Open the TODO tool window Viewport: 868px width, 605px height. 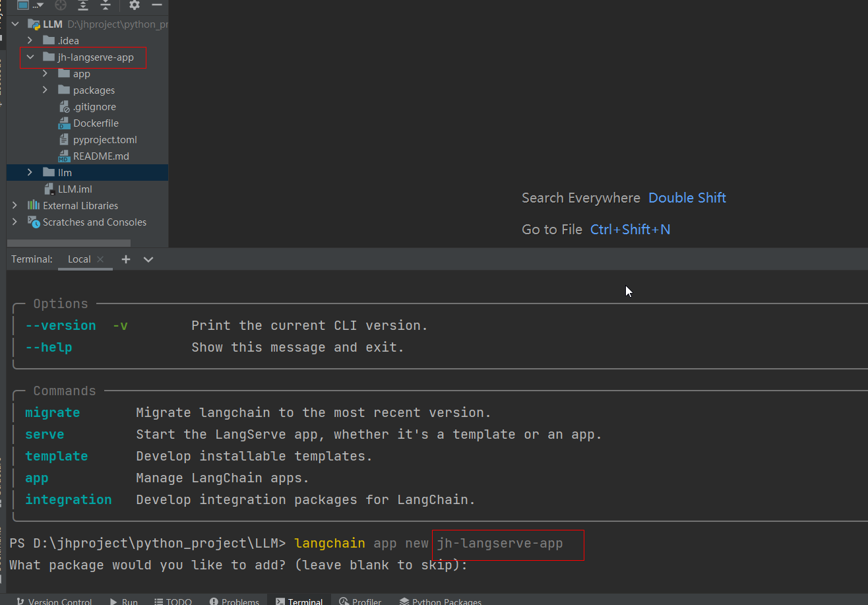tap(173, 601)
